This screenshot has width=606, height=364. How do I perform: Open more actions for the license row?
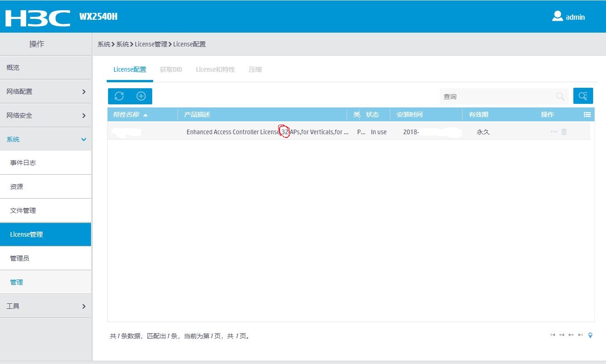pos(554,132)
